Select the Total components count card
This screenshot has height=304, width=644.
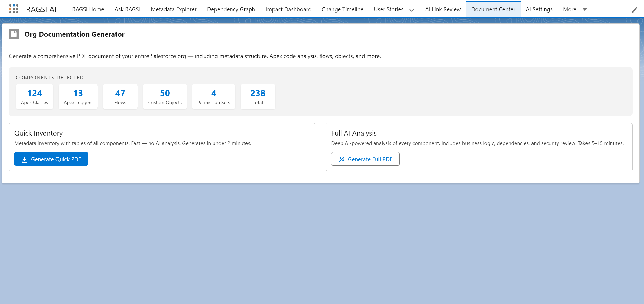[258, 96]
